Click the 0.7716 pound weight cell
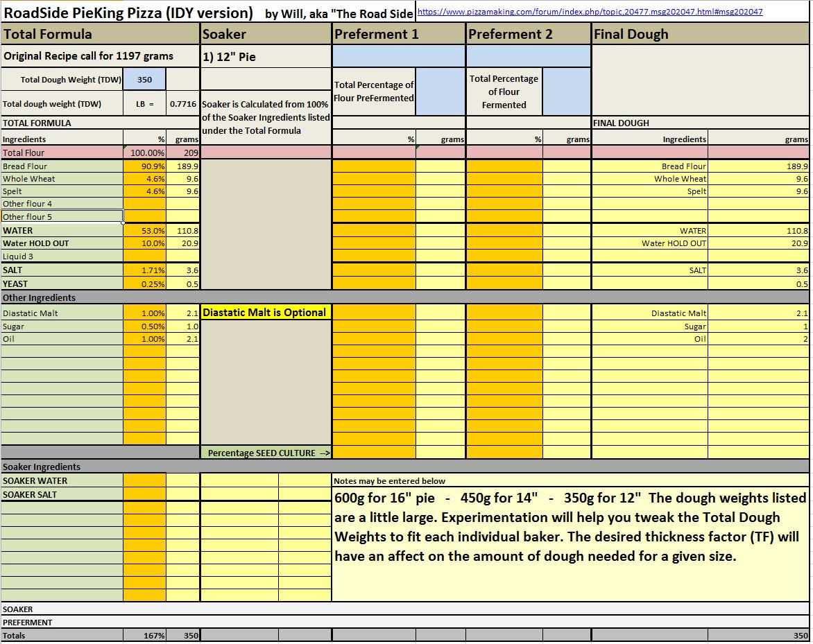This screenshot has width=813, height=644. [x=183, y=104]
